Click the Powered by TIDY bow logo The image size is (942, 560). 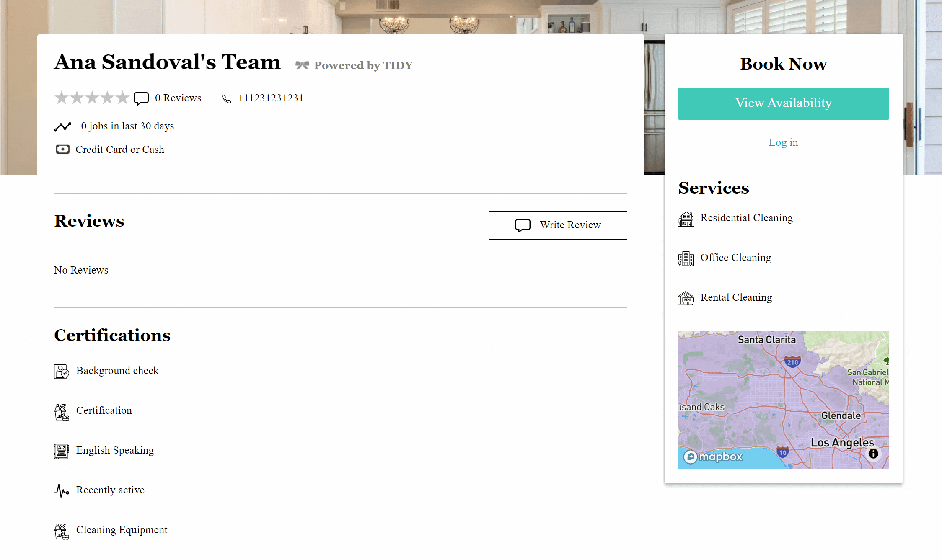[302, 65]
